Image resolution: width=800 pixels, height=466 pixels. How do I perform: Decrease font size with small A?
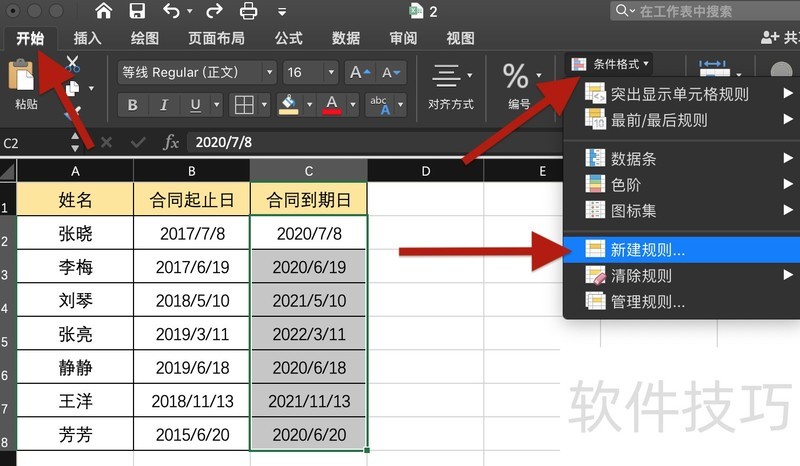point(391,73)
